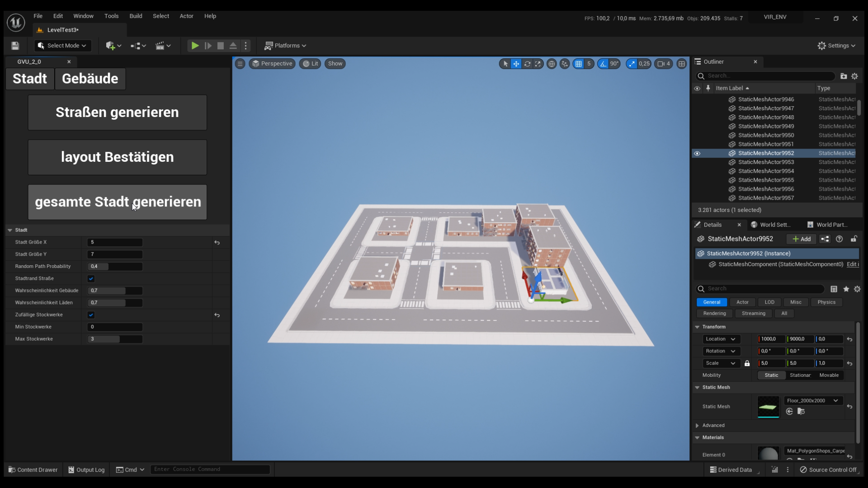Toggle grid snapping icon in viewport toolbar
Screen dimensions: 868x488
[579, 64]
